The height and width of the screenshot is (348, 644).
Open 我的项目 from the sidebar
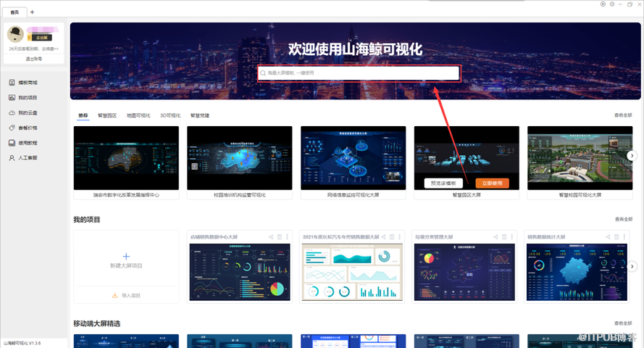coord(28,98)
